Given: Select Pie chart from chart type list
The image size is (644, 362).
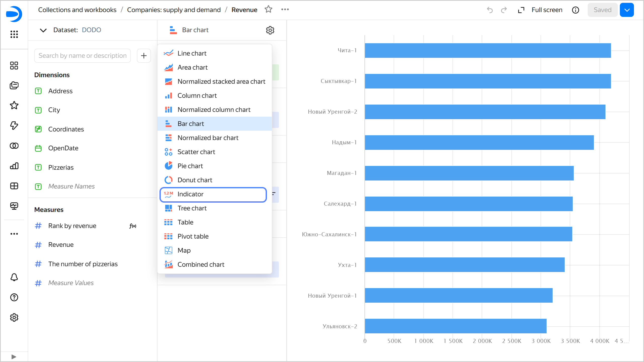Looking at the screenshot, I should (x=190, y=166).
